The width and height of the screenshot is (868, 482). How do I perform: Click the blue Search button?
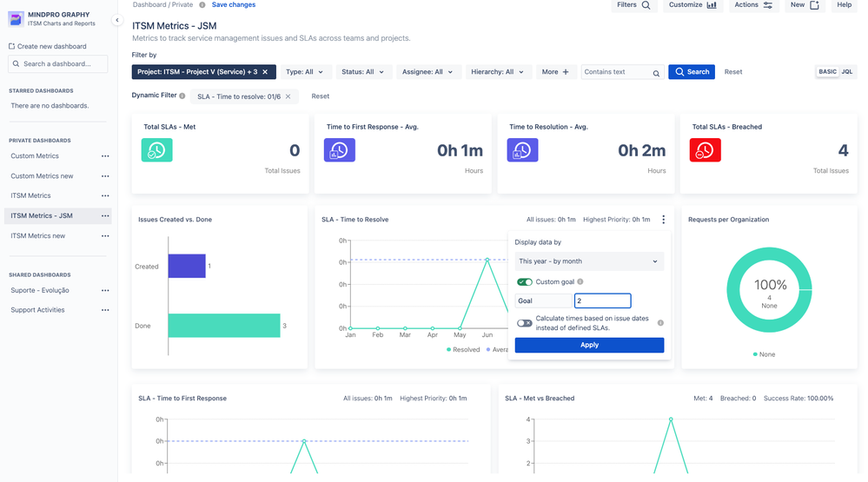coord(692,72)
